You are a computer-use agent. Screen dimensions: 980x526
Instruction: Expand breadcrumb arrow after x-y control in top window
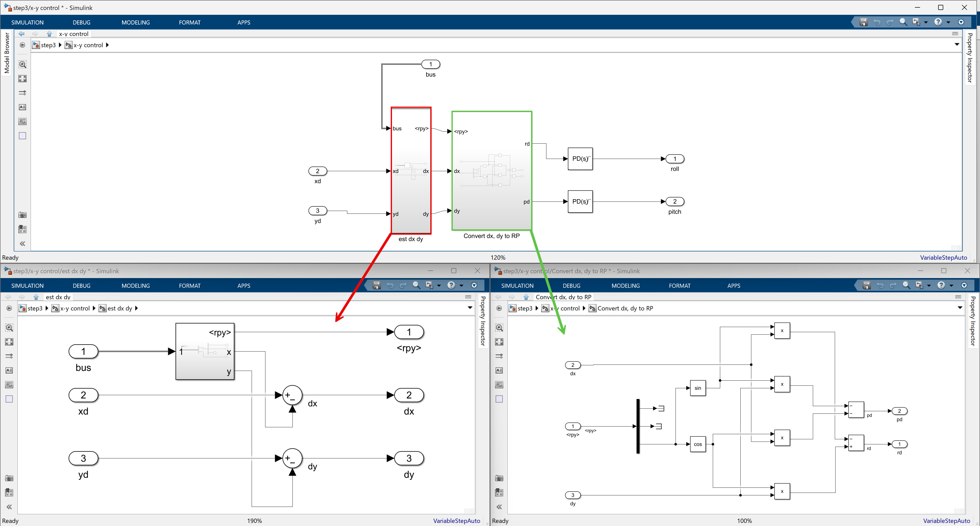click(x=107, y=45)
